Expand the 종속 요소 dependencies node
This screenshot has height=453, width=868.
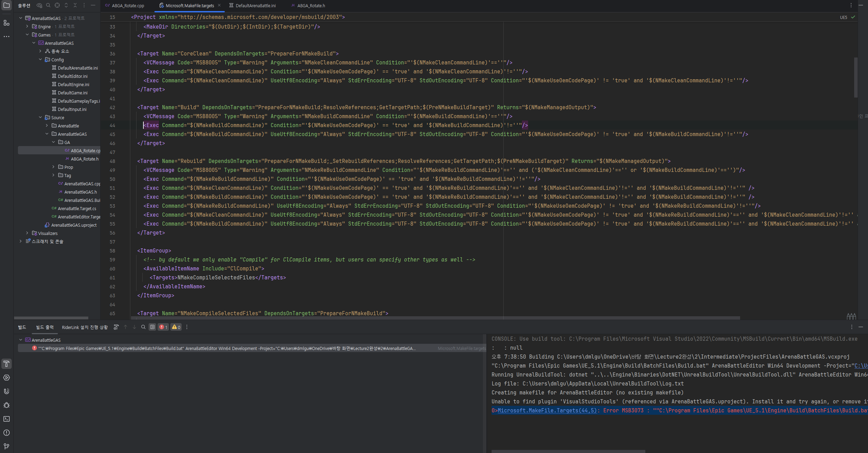pos(40,51)
